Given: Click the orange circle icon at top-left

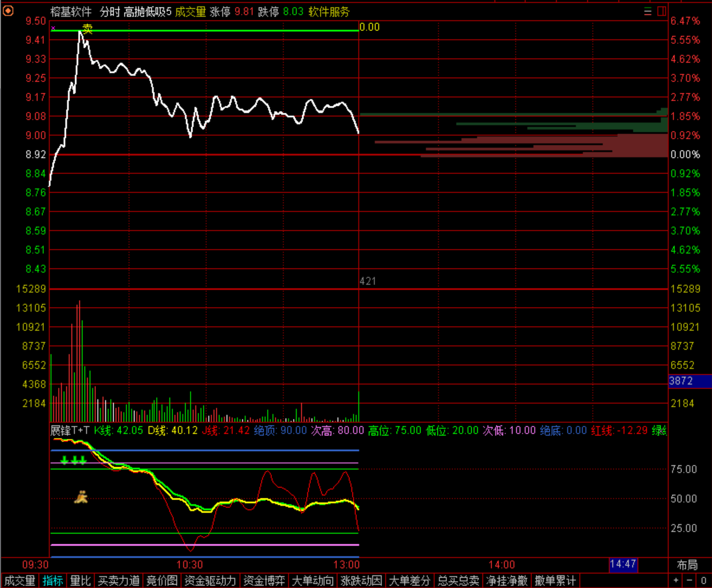Looking at the screenshot, I should [8, 11].
